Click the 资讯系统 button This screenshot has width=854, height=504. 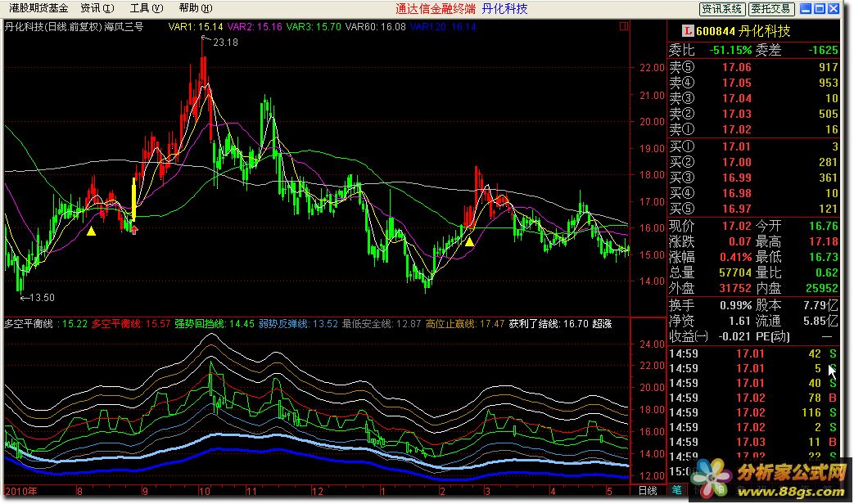tap(721, 9)
